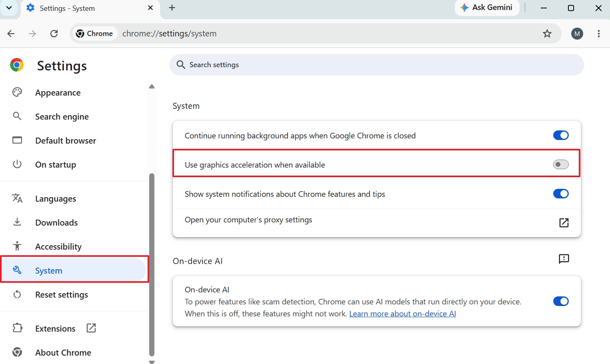Click the Ask Gemini button

487,8
